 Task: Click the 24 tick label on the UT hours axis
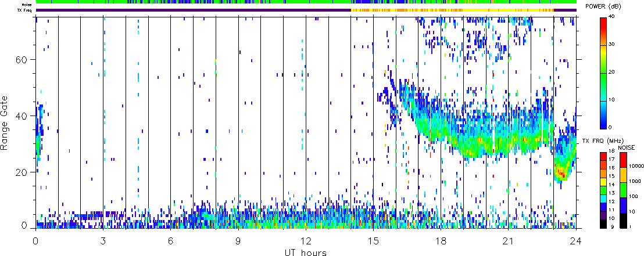(576, 240)
